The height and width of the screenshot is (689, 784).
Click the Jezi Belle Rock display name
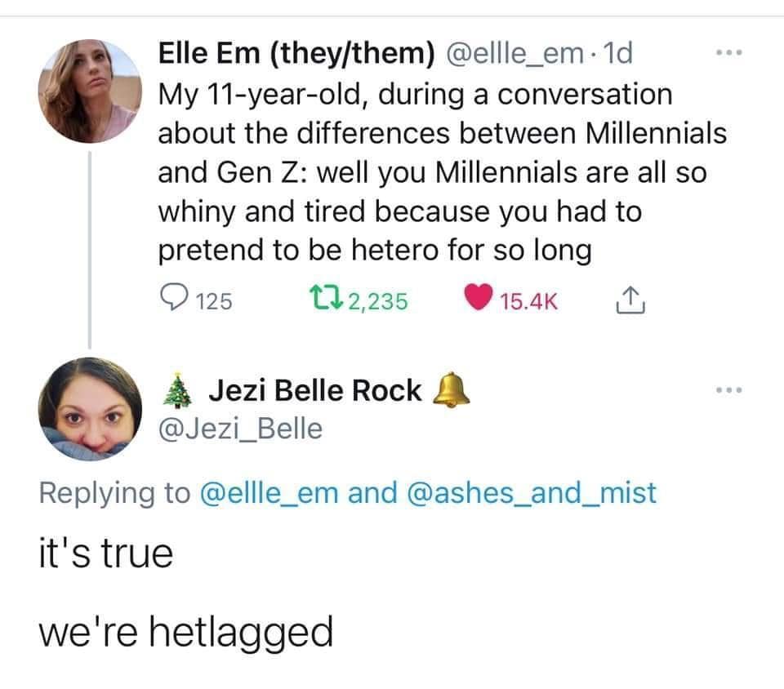tap(314, 391)
